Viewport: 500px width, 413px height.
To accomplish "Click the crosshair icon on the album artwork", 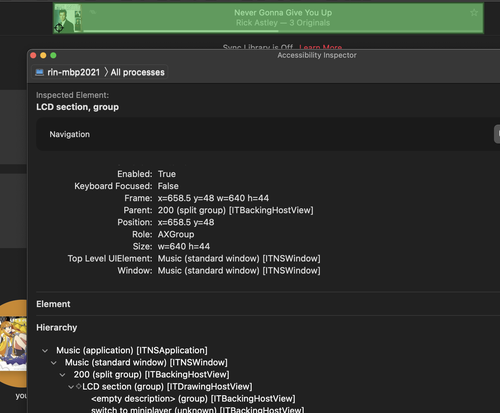I will (59, 27).
